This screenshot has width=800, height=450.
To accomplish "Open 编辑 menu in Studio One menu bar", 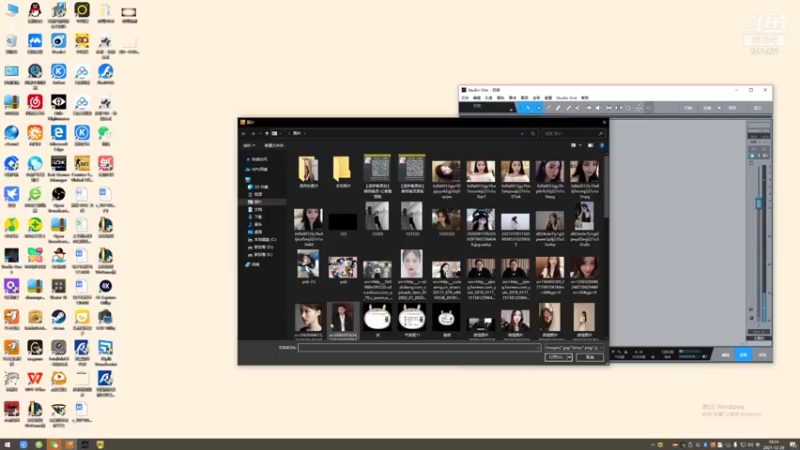I will pyautogui.click(x=477, y=98).
